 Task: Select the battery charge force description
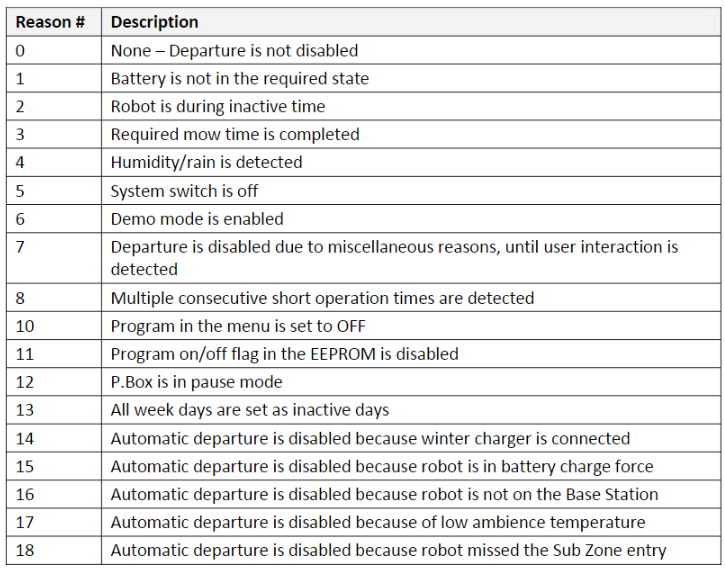point(381,466)
